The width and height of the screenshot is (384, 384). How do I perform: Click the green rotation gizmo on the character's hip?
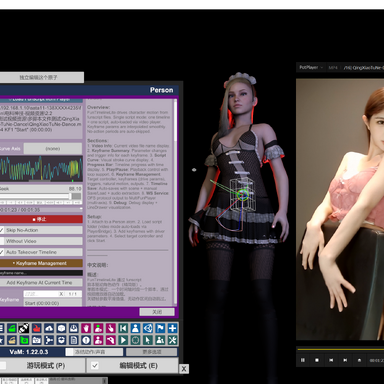[243, 194]
